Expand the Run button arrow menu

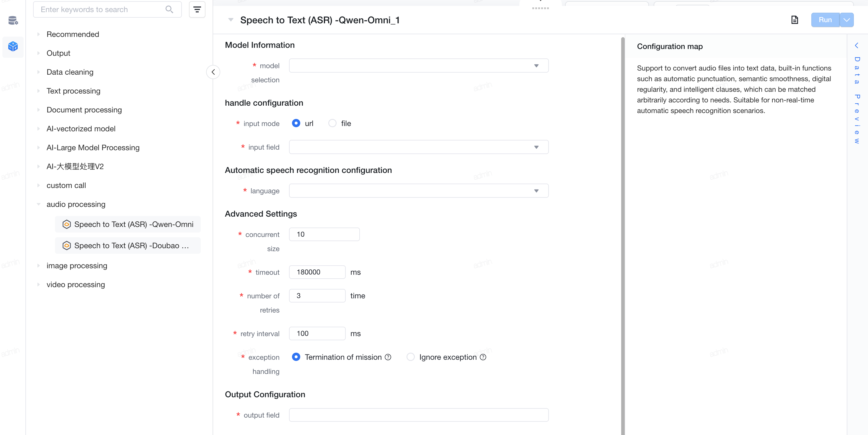click(847, 20)
